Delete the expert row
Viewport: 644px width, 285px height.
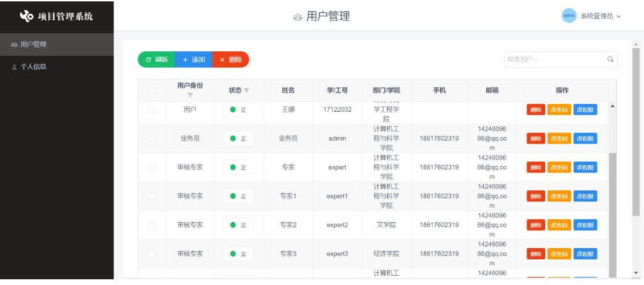[x=536, y=167]
